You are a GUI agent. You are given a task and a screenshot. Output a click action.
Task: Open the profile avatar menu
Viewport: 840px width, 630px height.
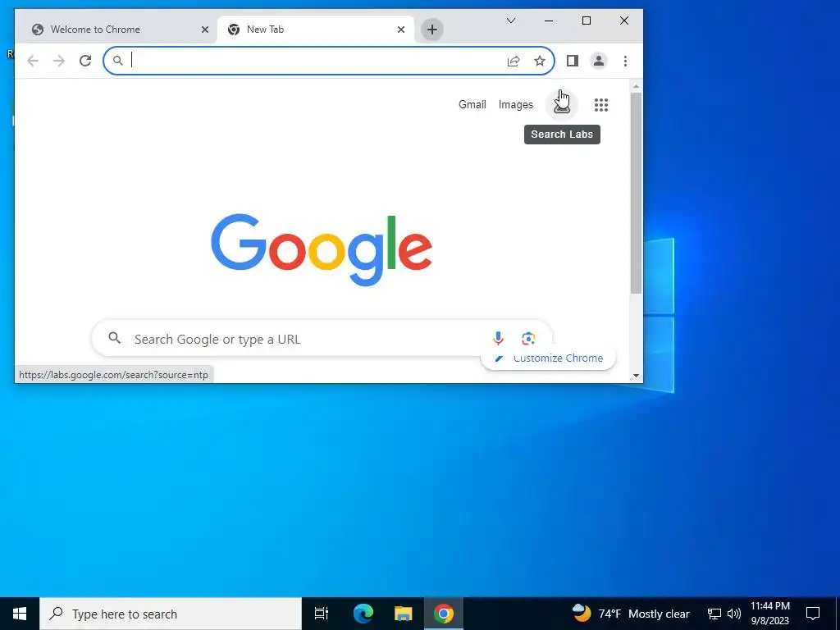598,61
